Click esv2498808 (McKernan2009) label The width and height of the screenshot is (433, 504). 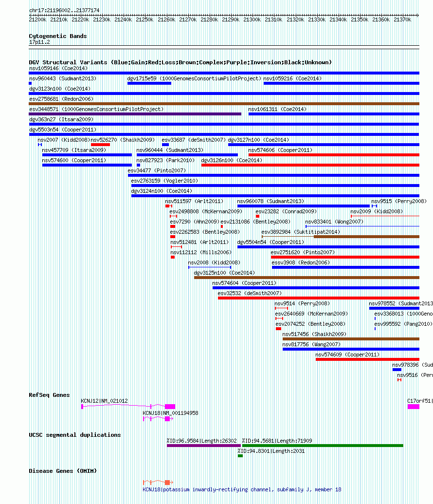pyautogui.click(x=206, y=212)
